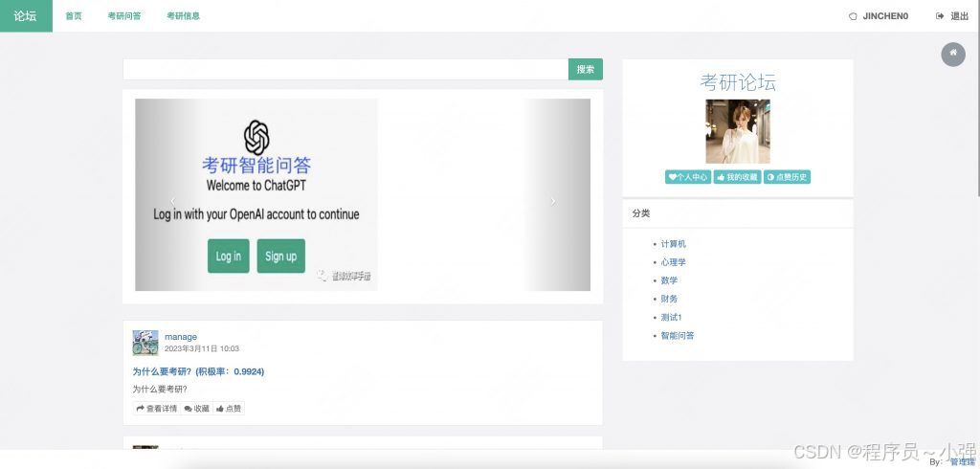Open 我的收藏 button
This screenshot has width=980, height=469.
pos(738,177)
